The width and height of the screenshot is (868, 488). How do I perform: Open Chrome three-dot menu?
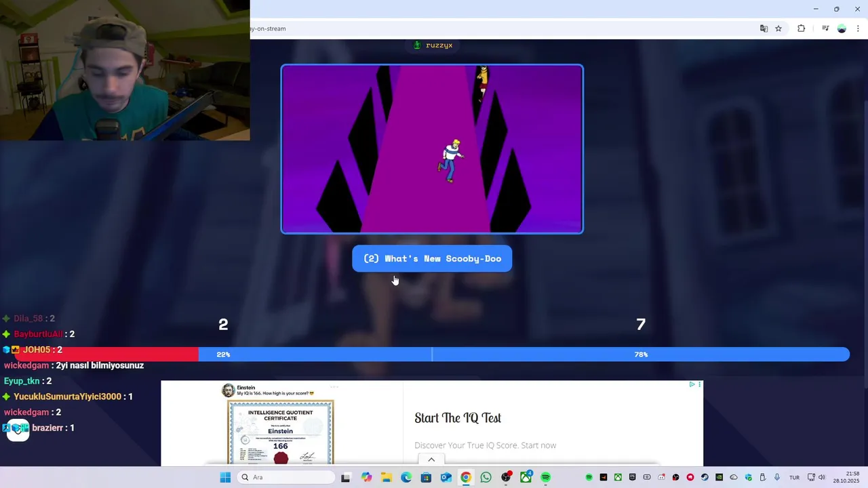858,28
